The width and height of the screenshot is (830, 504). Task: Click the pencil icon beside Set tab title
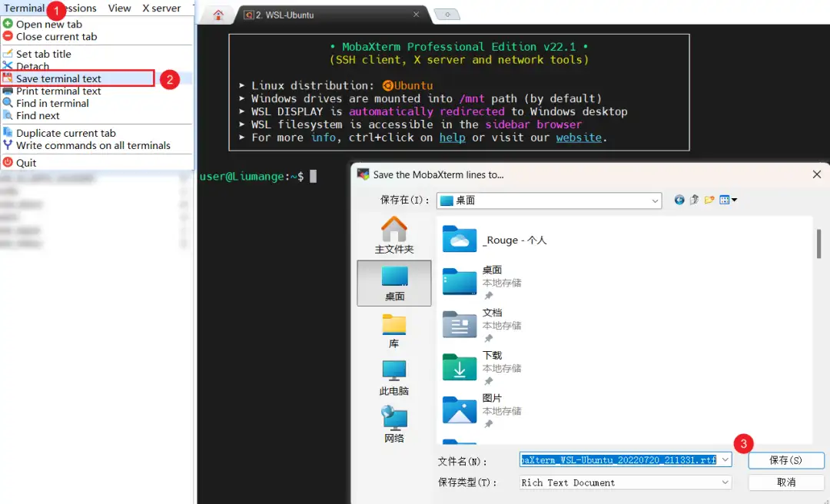[x=8, y=54]
